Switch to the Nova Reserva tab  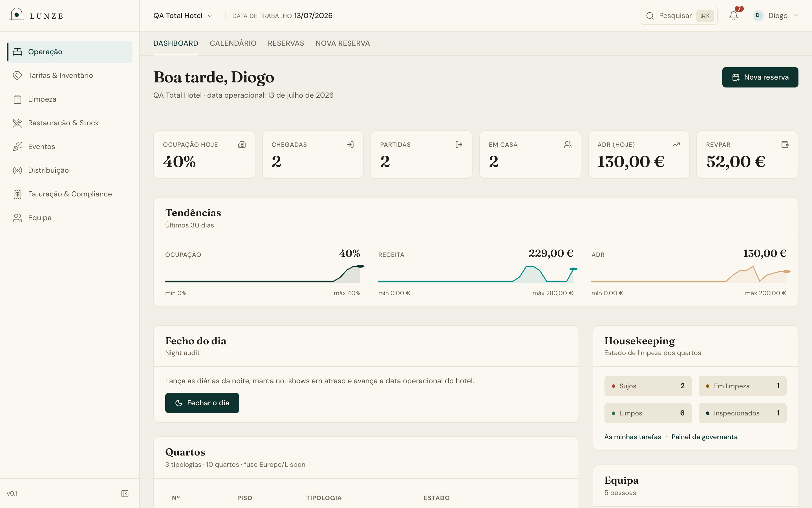[343, 43]
